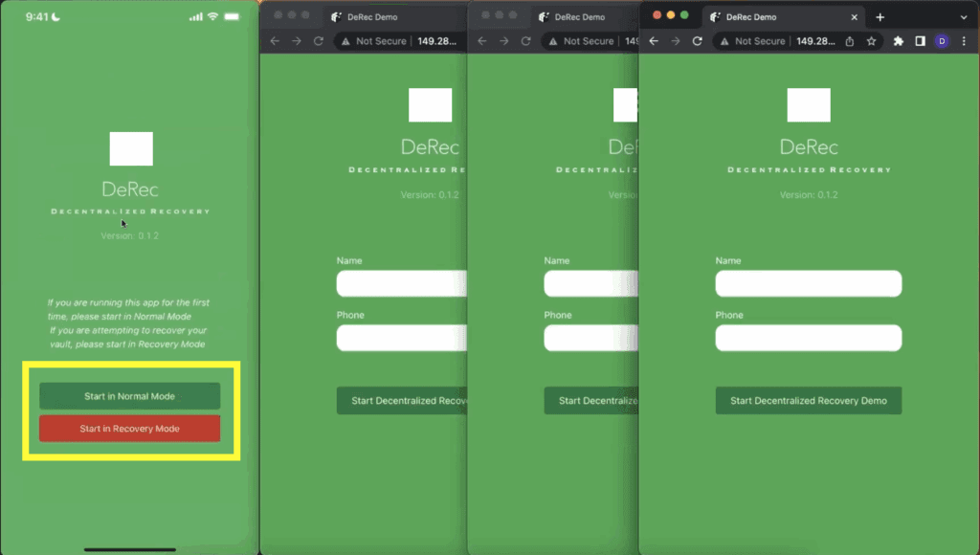This screenshot has height=555, width=980.
Task: Open the Extensions puzzle-piece icon
Action: [x=899, y=41]
